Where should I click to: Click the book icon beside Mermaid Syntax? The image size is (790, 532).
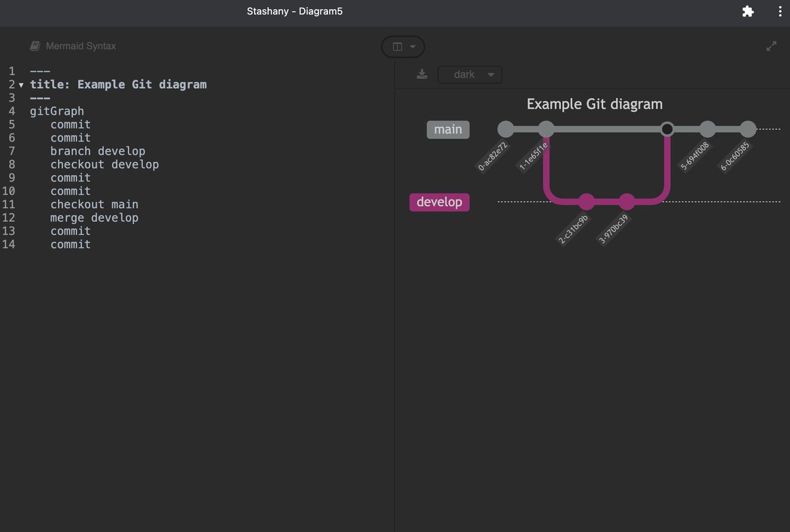(x=35, y=46)
